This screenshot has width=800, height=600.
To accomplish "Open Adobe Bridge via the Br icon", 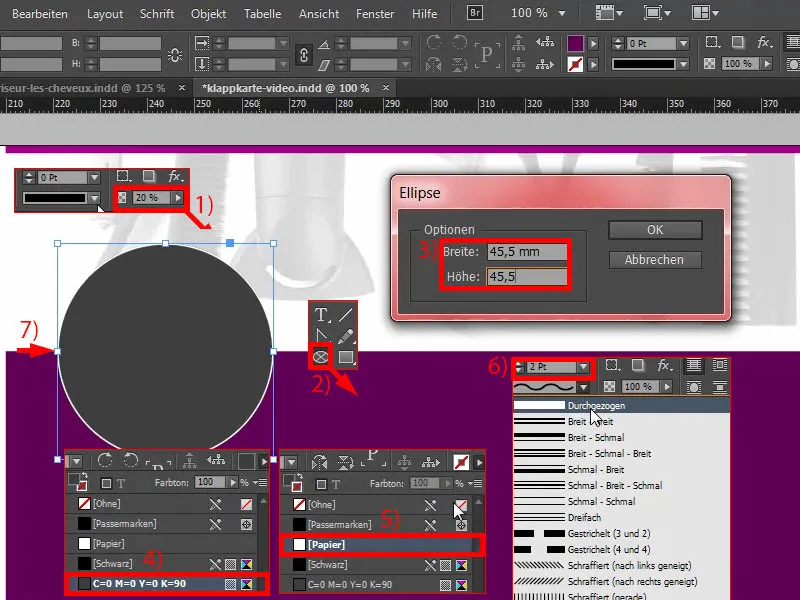I will 474,13.
